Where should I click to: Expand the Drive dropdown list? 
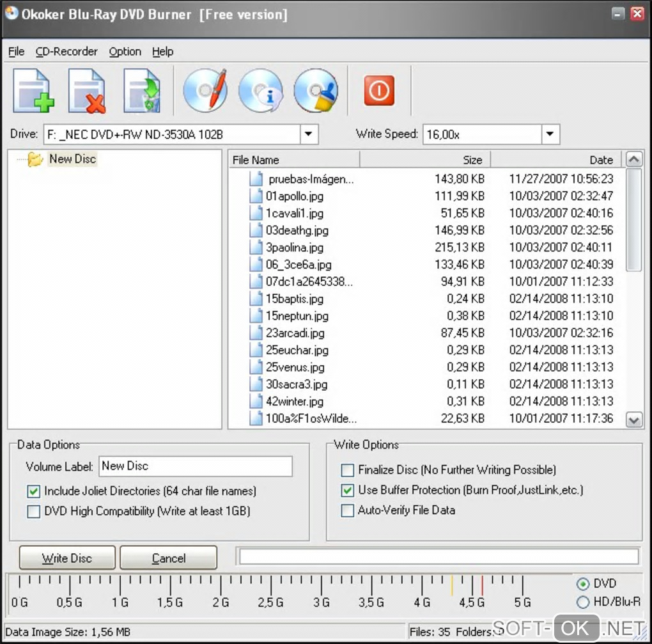point(309,134)
